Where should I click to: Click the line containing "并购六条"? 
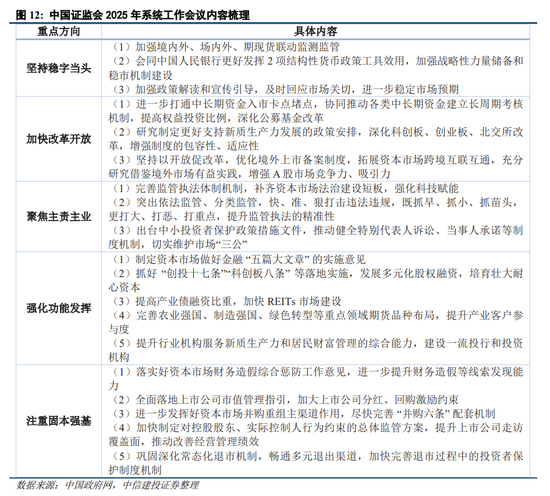click(x=302, y=414)
